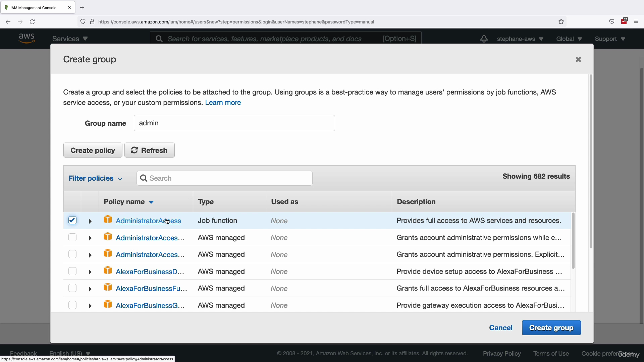This screenshot has width=644, height=362.
Task: Click the dialog's outer vertical scrollbar
Action: [591, 162]
